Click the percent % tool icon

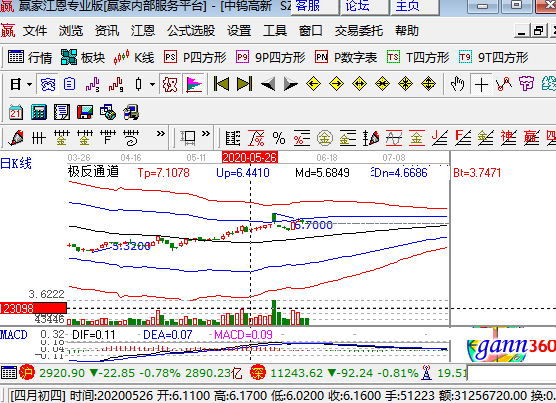tap(279, 138)
